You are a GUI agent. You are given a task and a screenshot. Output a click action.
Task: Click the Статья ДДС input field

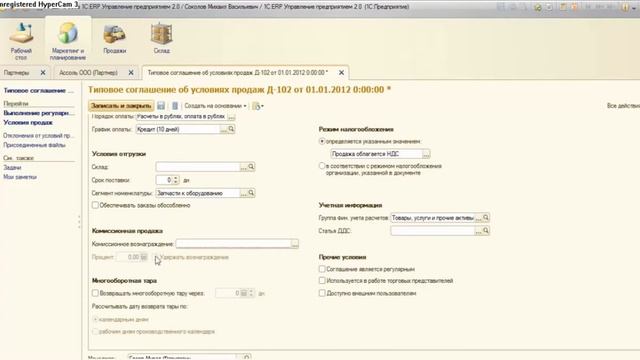point(433,231)
